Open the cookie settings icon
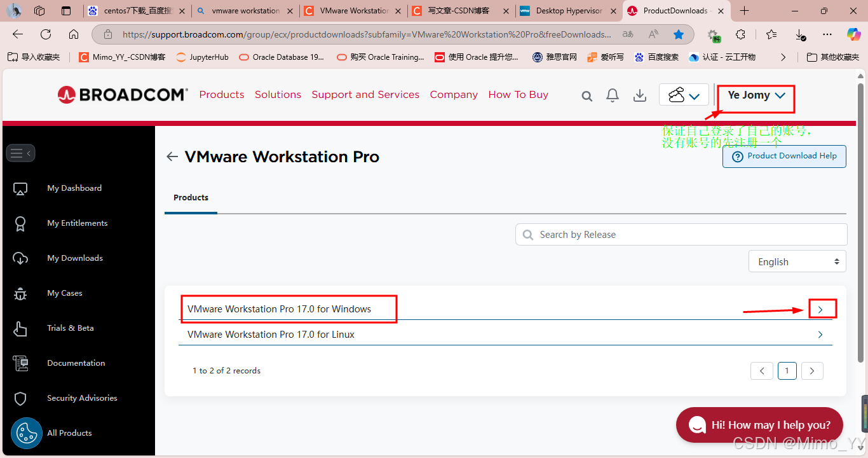This screenshot has height=458, width=868. [26, 433]
